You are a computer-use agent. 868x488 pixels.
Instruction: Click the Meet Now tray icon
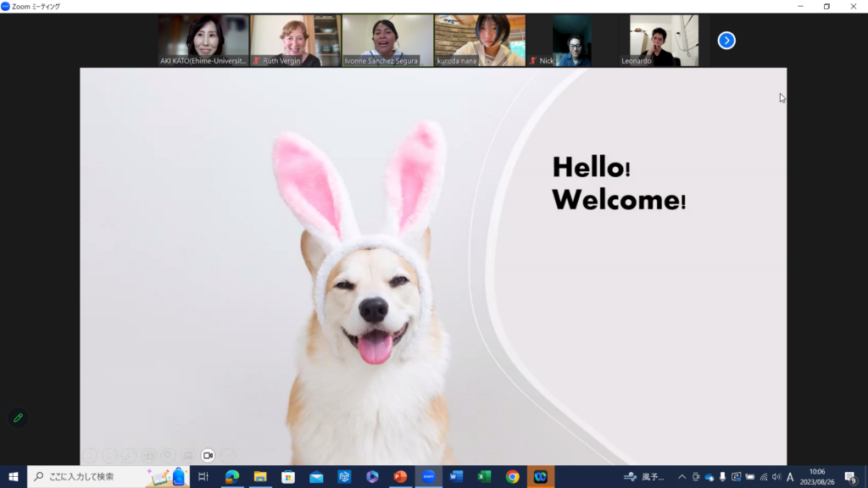pos(696,477)
